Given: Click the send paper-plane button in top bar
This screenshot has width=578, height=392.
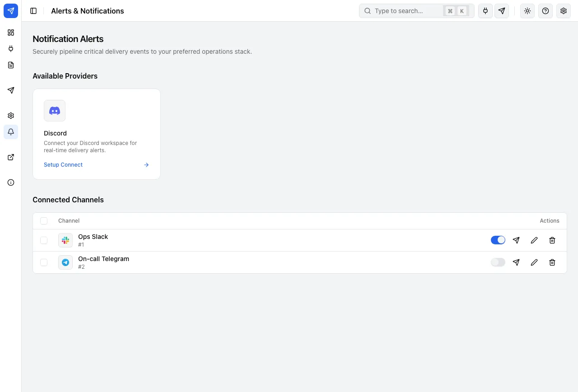Looking at the screenshot, I should (502, 11).
